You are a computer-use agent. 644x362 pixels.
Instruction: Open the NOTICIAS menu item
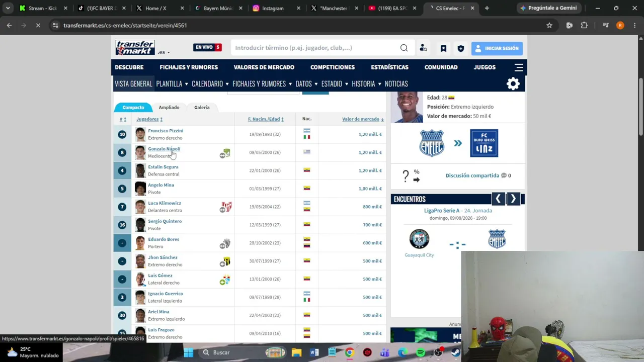click(x=396, y=84)
